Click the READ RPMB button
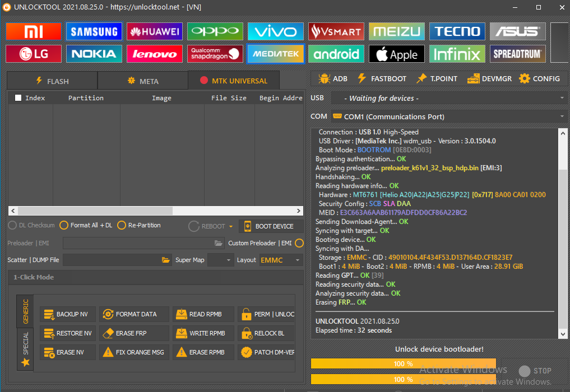This screenshot has width=570, height=392. click(x=203, y=314)
